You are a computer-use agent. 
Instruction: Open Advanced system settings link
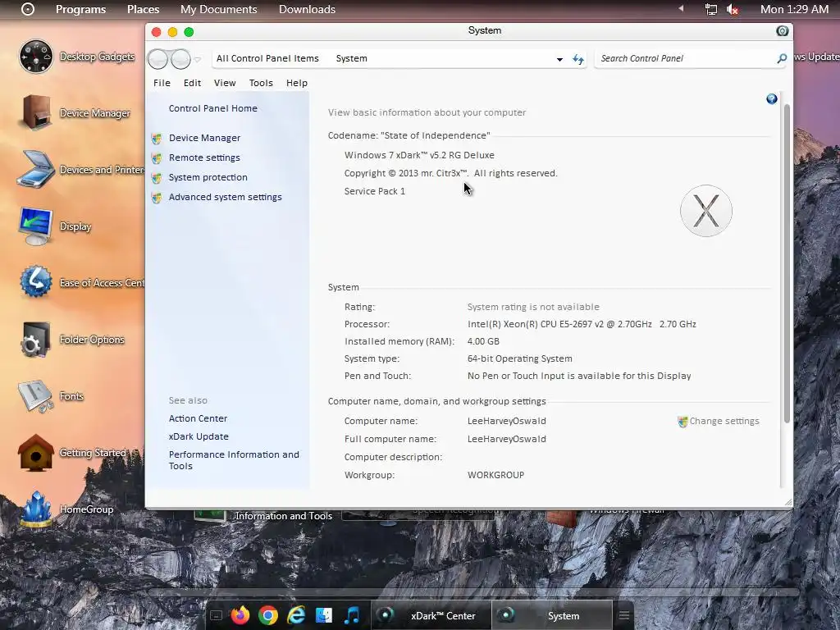(x=225, y=197)
